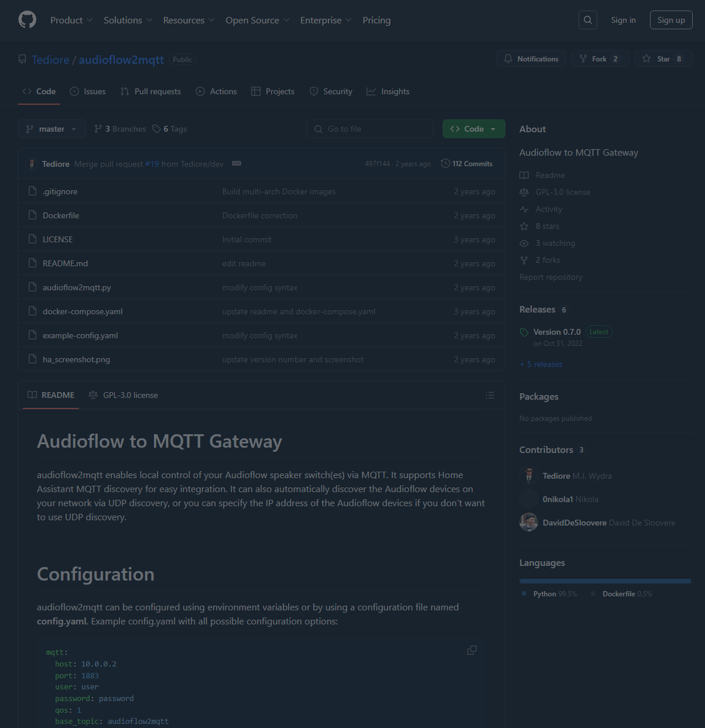
Task: Click the copy icon on the config code block
Action: [x=471, y=650]
